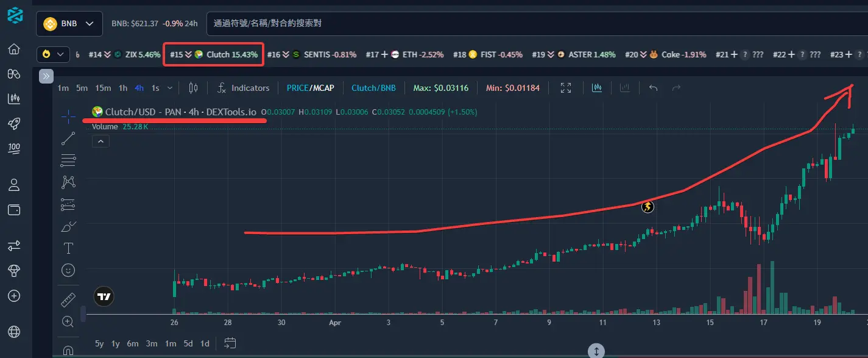The height and width of the screenshot is (358, 868).
Task: Select the 15m interval
Action: point(103,88)
